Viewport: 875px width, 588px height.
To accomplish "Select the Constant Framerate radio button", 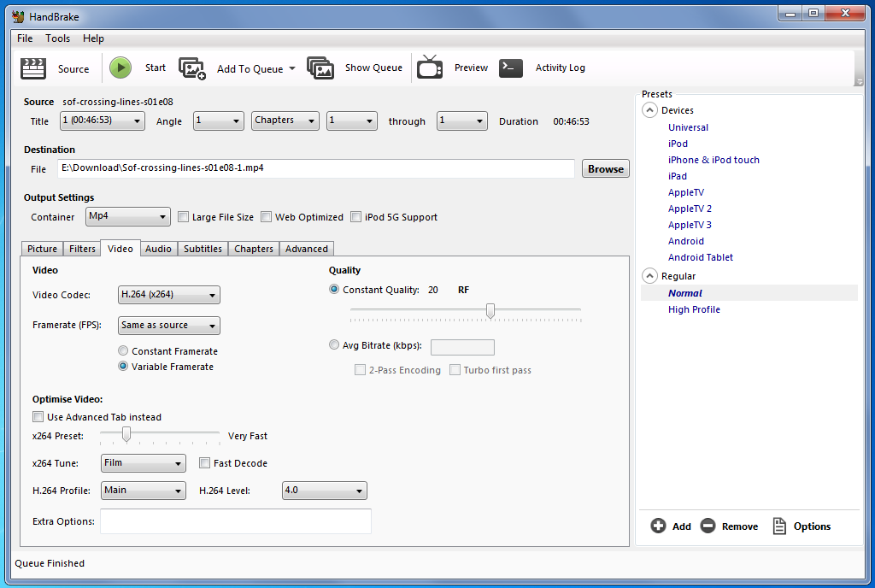I will [x=123, y=350].
